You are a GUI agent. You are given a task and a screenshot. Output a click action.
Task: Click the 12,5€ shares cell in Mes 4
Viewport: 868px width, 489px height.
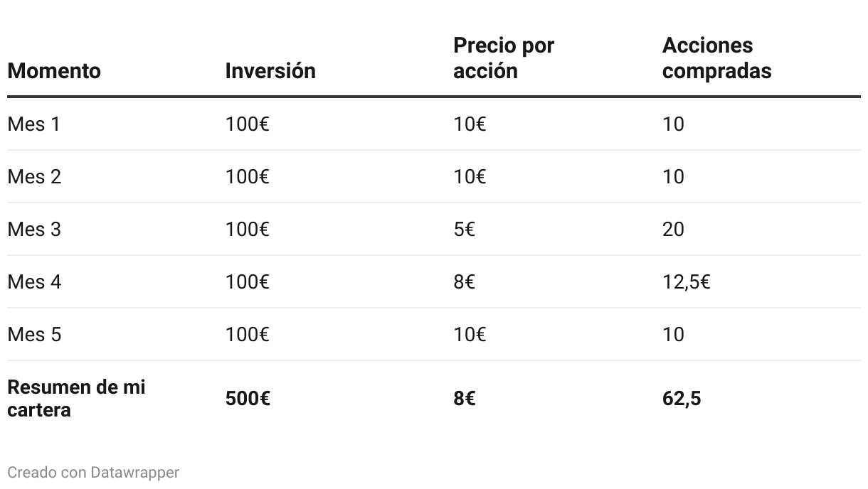click(686, 282)
